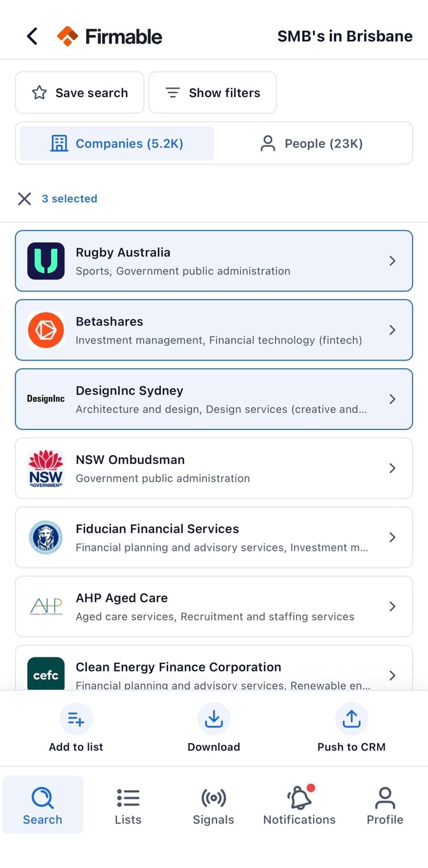Click the Show filters button
The width and height of the screenshot is (428, 868).
(x=213, y=93)
